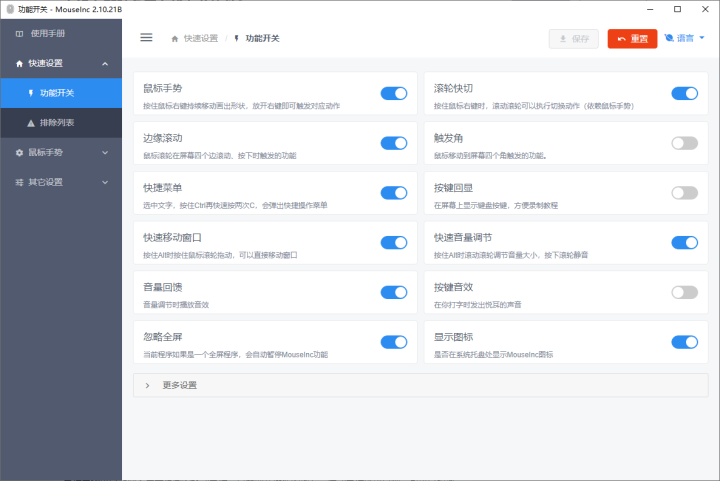Click the home icon beside 快速设置 in sidebar
This screenshot has height=481, width=720.
(x=19, y=64)
